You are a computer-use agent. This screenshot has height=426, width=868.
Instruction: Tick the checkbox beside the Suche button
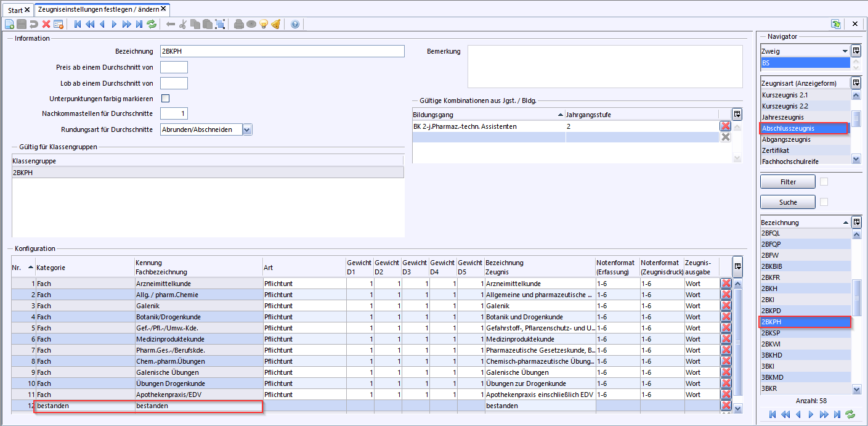(824, 202)
